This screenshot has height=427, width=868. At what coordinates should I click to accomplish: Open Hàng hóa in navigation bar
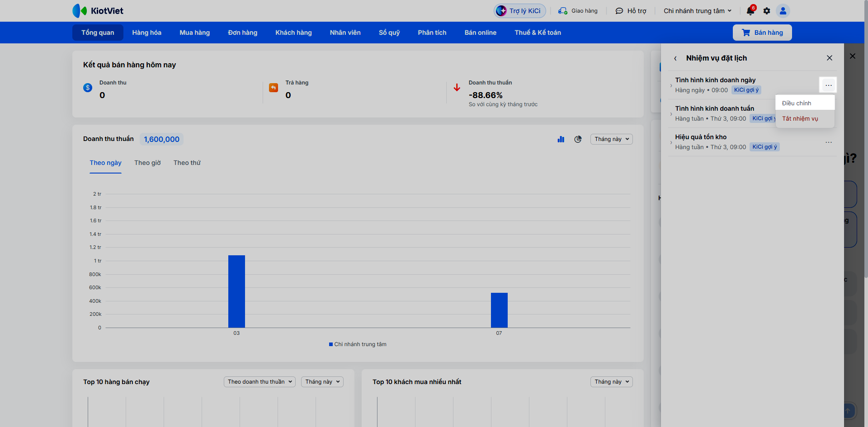[x=146, y=33]
